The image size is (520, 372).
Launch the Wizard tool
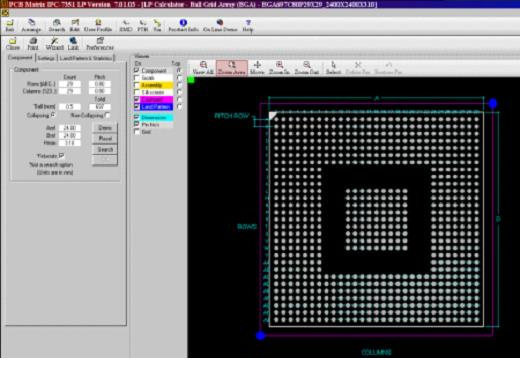pos(54,44)
